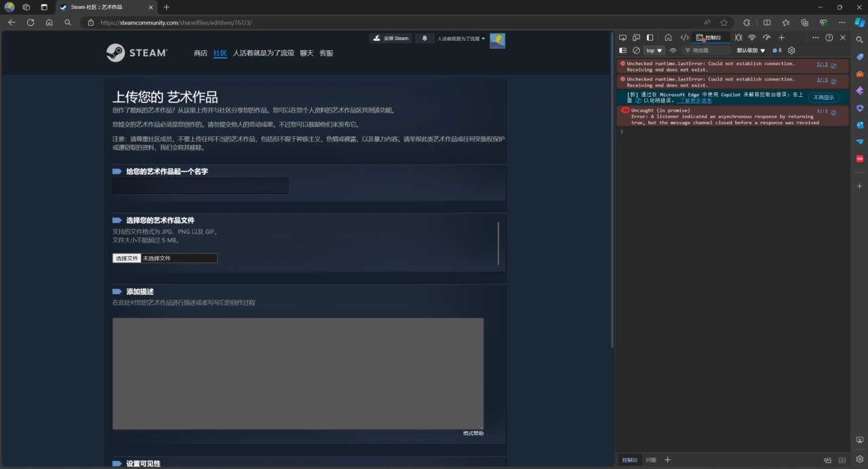The height and width of the screenshot is (469, 868).
Task: Open search in the Edge sidebar
Action: pos(860,39)
